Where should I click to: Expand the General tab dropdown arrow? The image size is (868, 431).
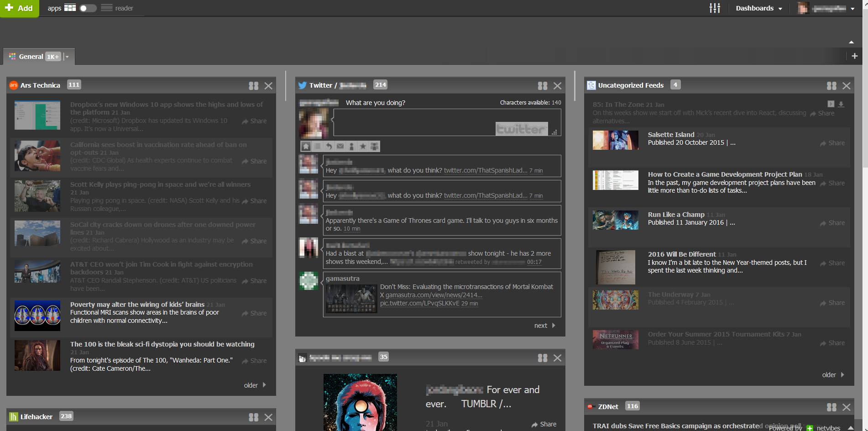[67, 57]
